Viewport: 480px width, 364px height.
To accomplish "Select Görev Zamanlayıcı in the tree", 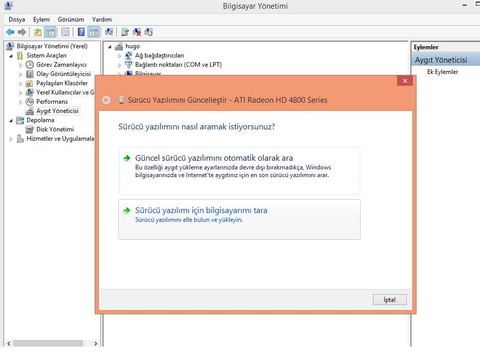I will tap(61, 64).
